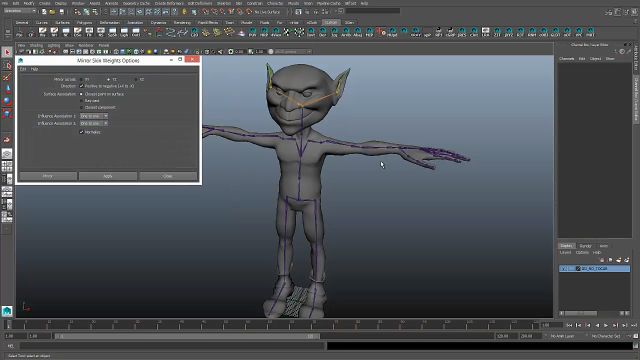Switch to the Animation shelf tab
The height and width of the screenshot is (360, 640).
[x=135, y=23]
